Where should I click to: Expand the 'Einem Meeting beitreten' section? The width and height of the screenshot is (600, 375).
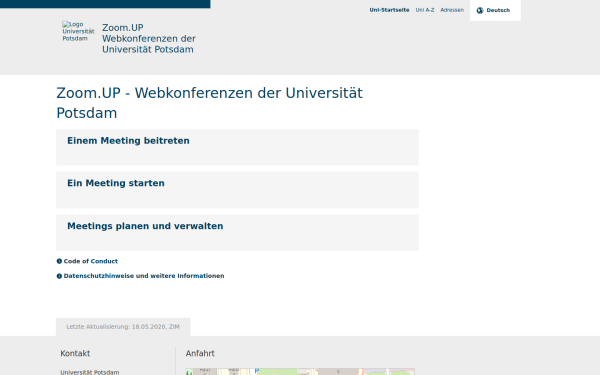[x=237, y=147]
